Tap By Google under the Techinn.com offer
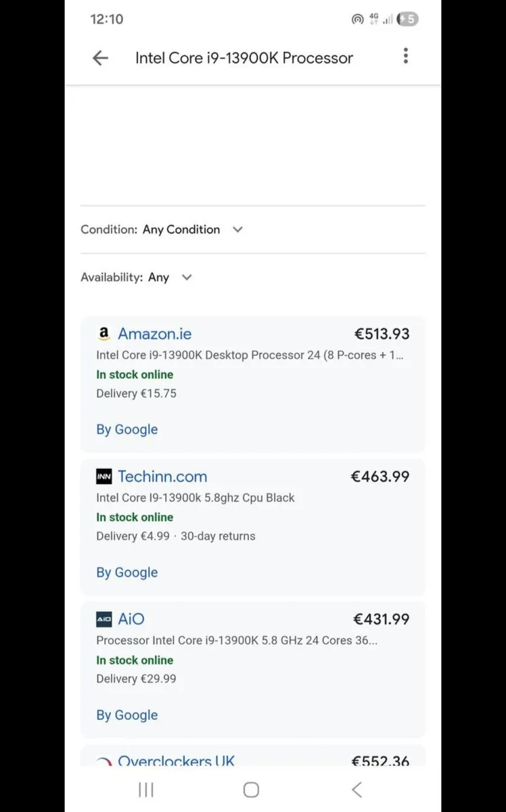Screen dimensions: 506x812 127,572
